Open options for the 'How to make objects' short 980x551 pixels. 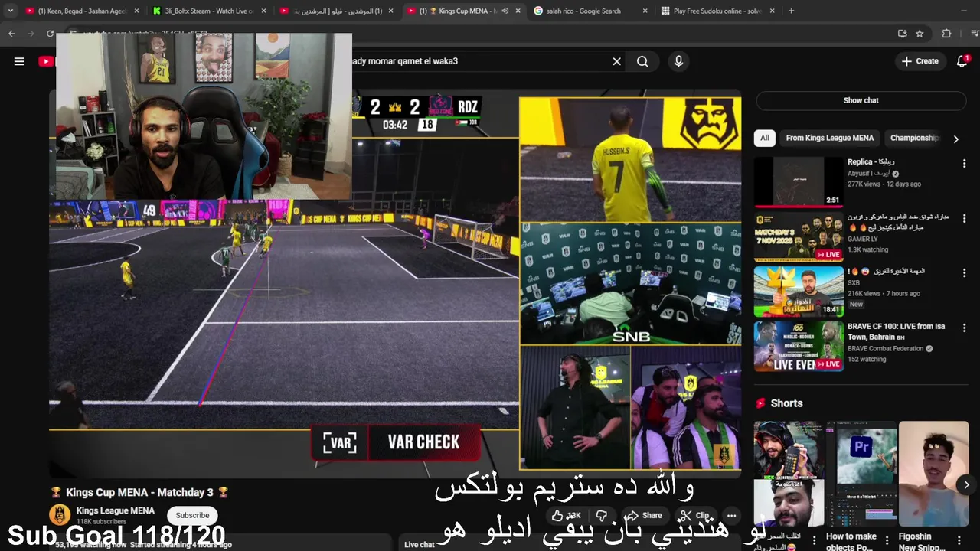(x=887, y=541)
